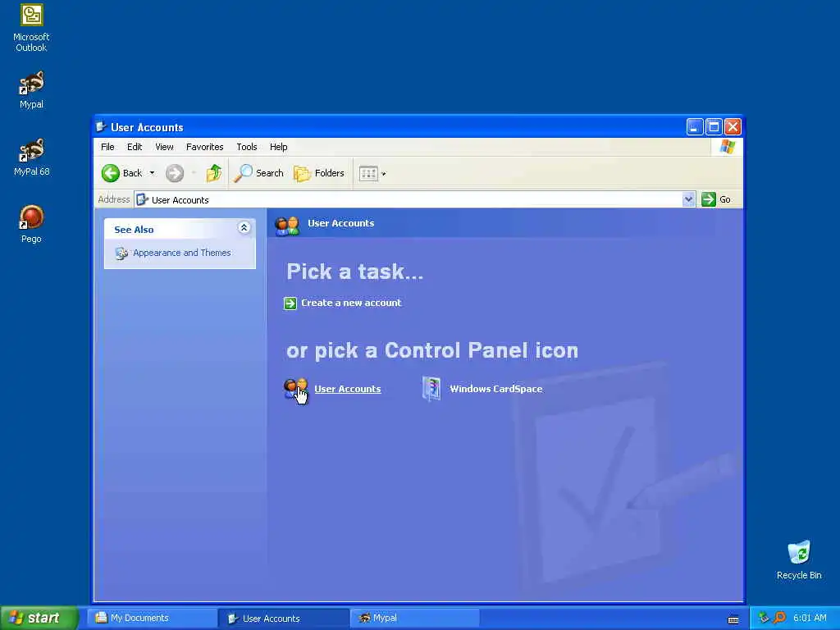Open the Pego desktop icon
The image size is (840, 630).
click(x=32, y=224)
